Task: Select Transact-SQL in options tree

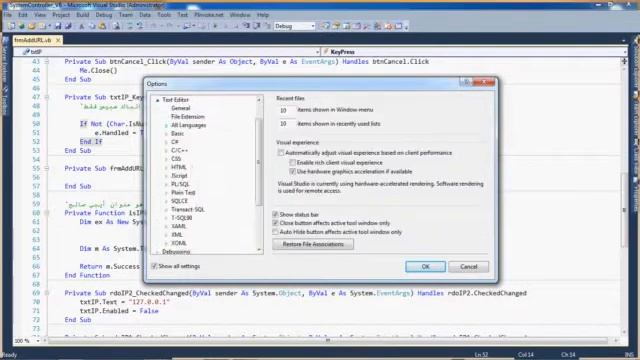Action: [x=188, y=209]
